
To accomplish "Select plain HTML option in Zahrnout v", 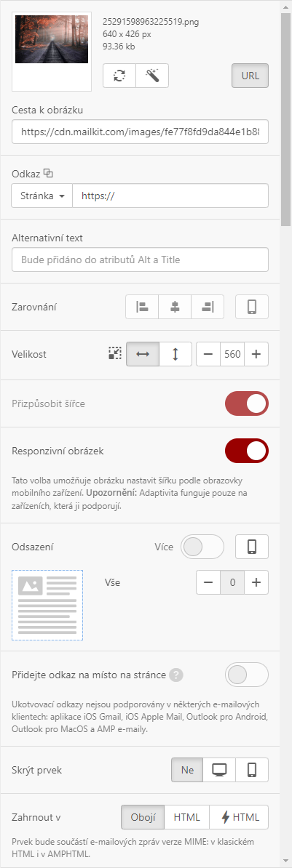I will [x=186, y=817].
